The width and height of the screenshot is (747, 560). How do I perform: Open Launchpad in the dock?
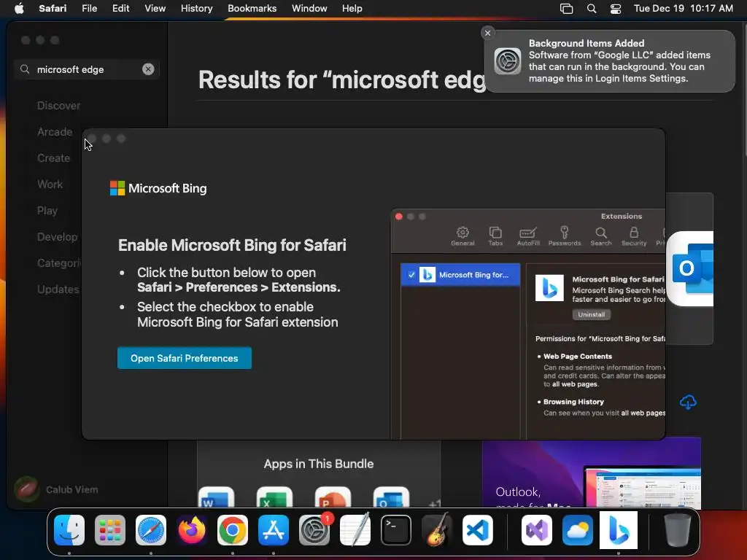(x=110, y=530)
